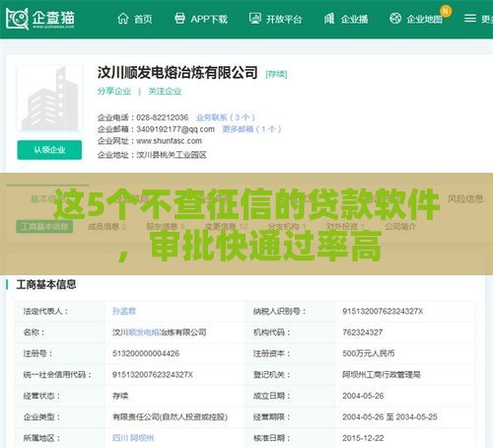Click the 注册资本 value 500万元人民币
The image size is (493, 448).
pos(369,353)
